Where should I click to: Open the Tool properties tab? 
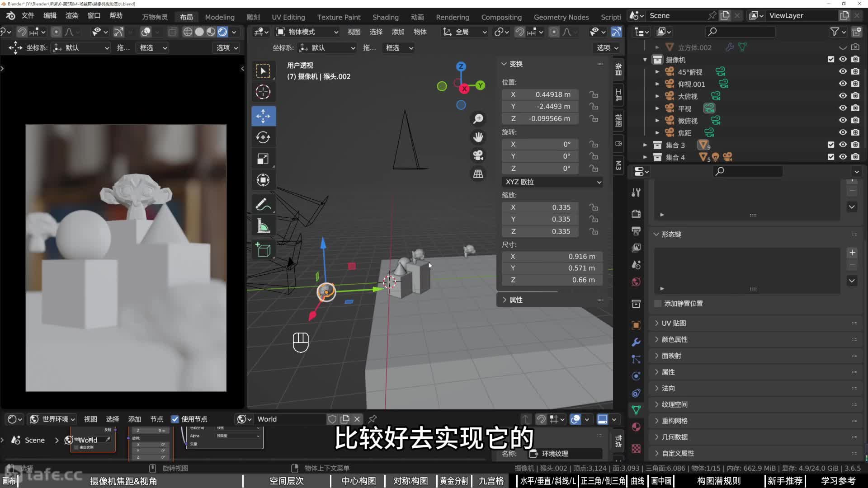(x=636, y=192)
